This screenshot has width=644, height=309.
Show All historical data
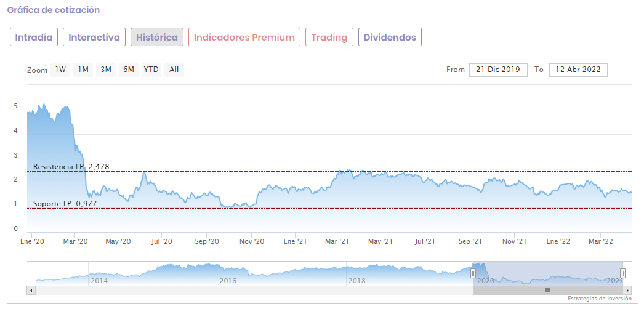[174, 70]
